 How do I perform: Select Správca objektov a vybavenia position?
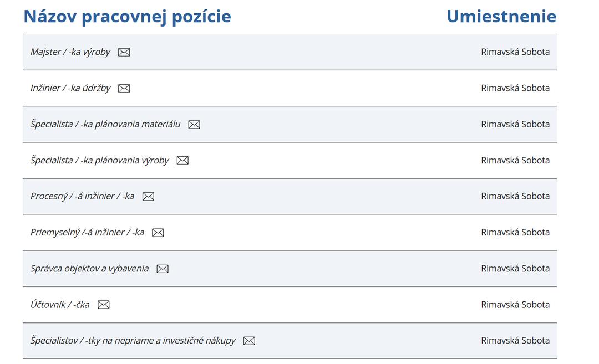point(89,269)
